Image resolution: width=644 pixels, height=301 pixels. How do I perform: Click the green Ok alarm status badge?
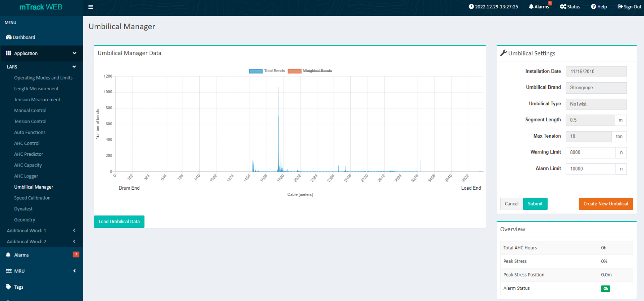605,288
